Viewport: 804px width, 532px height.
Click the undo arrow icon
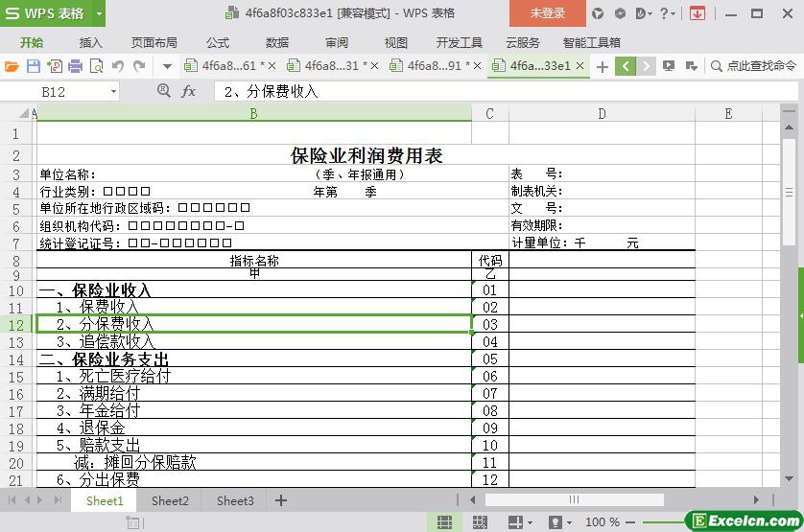118,66
